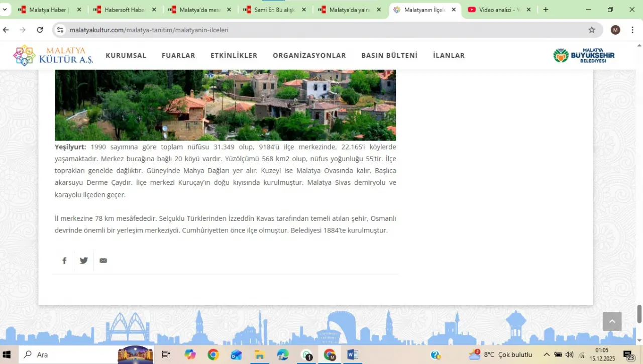The image size is (643, 364).
Task: View site information icon in address bar
Action: pos(60,30)
